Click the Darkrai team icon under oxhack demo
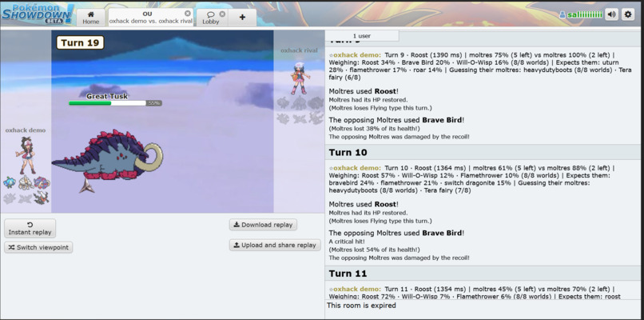 (41, 198)
